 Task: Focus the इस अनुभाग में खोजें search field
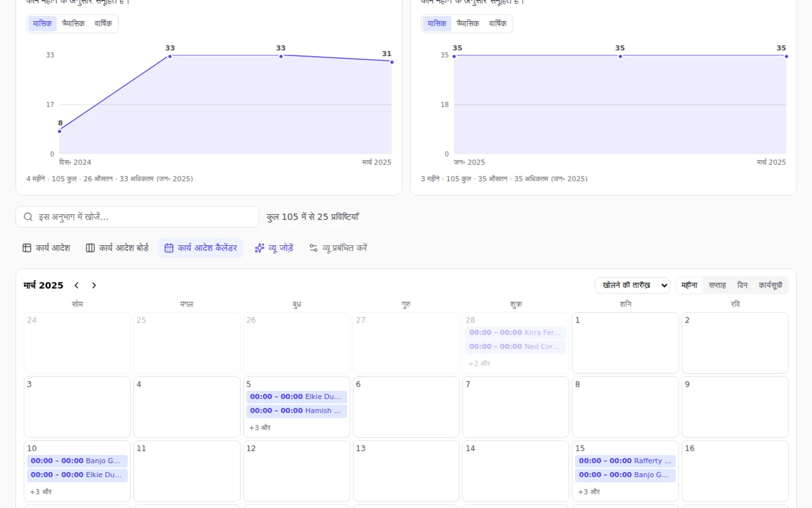[137, 217]
